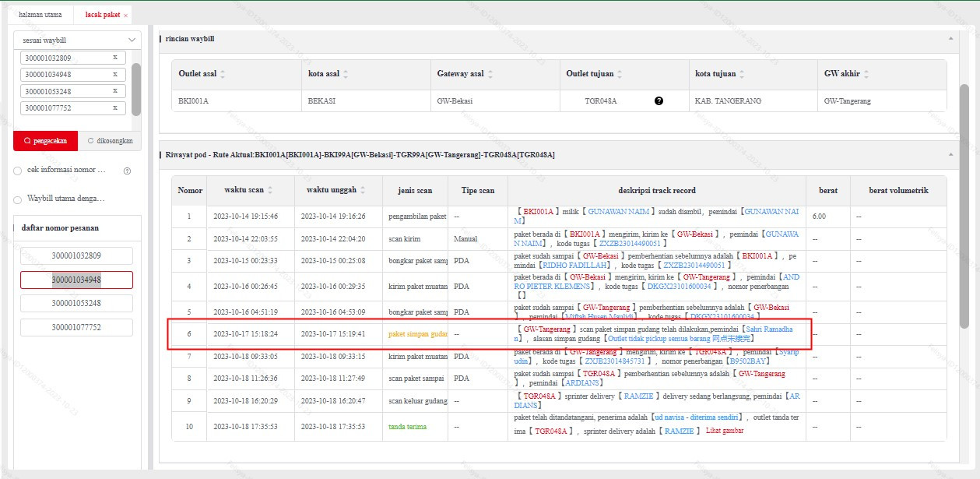Select order 300001032809 in daftar nomor pesanan
Image resolution: width=980 pixels, height=479 pixels.
click(x=76, y=255)
